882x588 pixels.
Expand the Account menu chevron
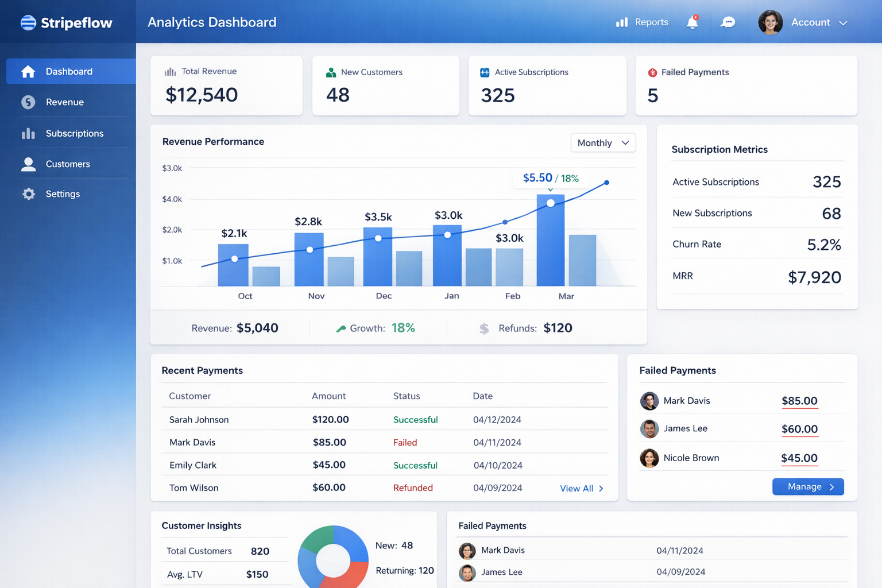point(843,23)
